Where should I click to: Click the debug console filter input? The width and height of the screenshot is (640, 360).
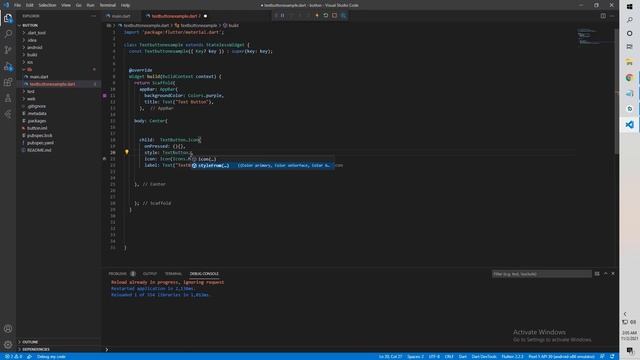(541, 274)
